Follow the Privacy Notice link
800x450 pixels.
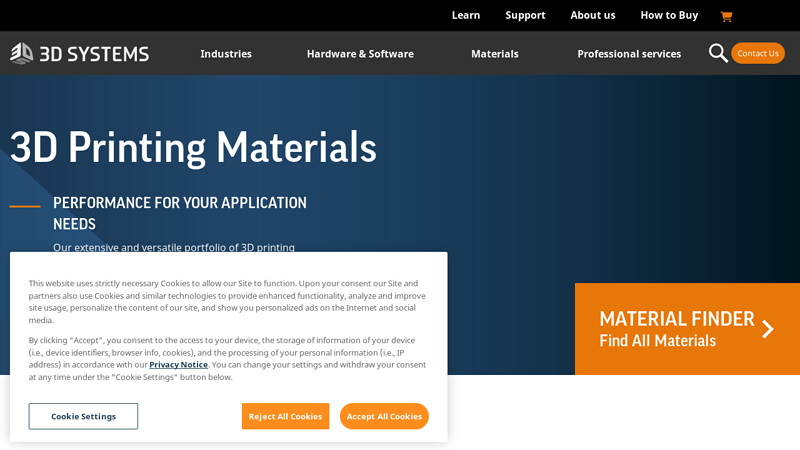pos(179,365)
